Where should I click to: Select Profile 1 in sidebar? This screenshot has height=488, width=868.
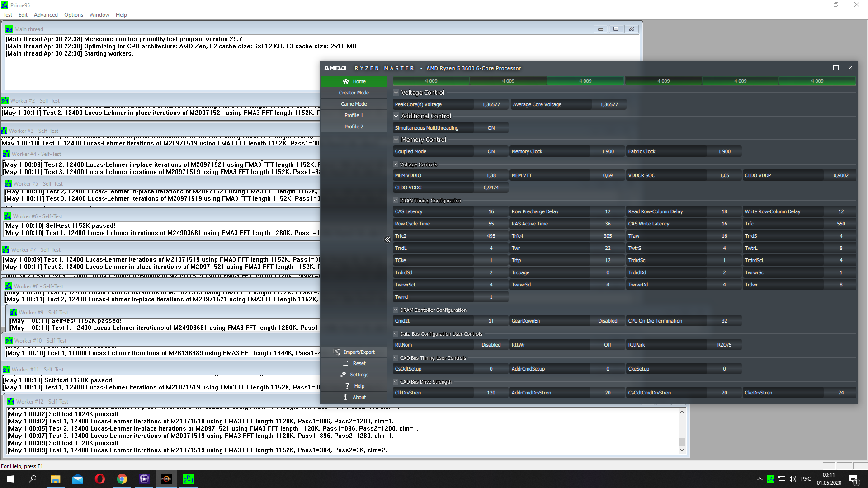(x=354, y=115)
